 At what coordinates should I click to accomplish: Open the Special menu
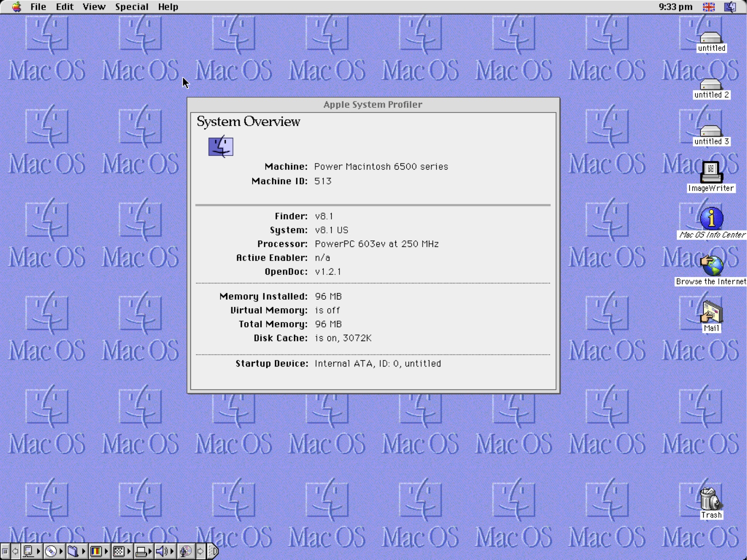[132, 7]
